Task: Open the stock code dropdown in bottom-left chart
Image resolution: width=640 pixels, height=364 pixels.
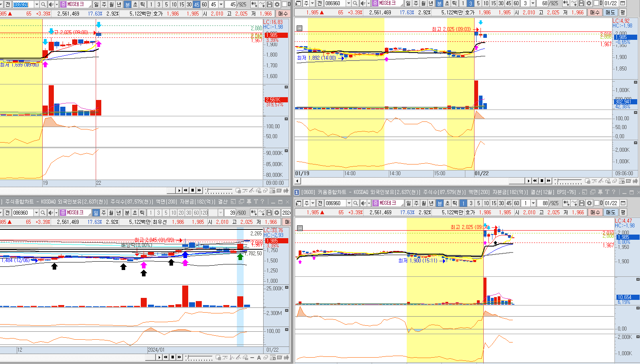Action: (36, 213)
